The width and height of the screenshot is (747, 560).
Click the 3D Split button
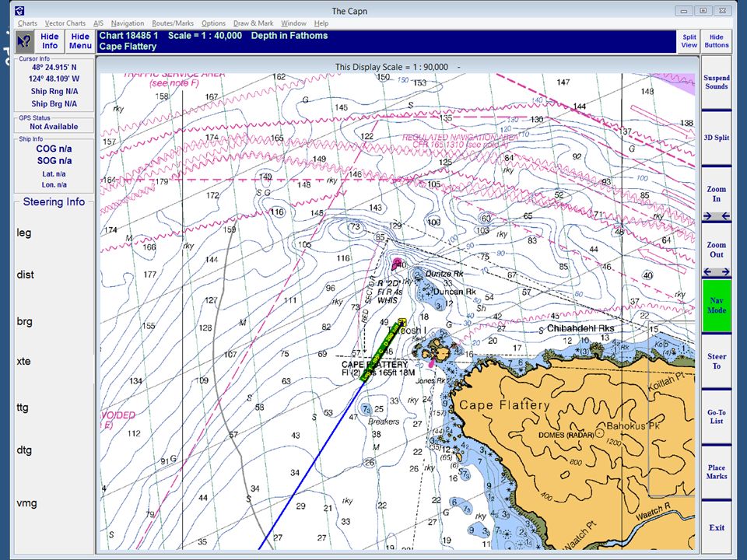717,138
